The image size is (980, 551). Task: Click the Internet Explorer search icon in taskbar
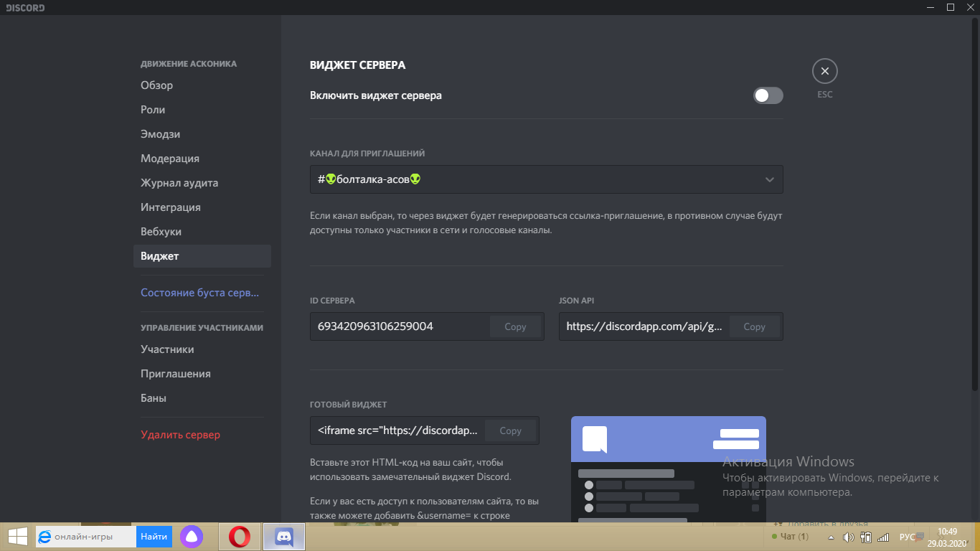tap(44, 537)
